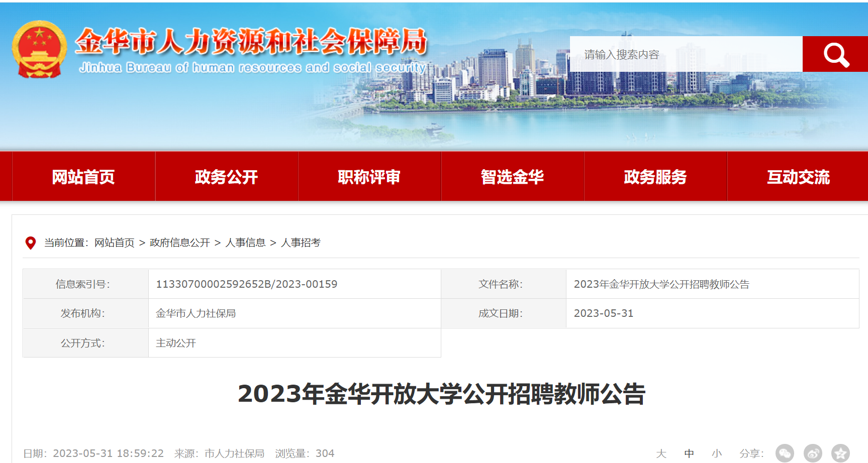Screen dimensions: 868x463
Task: Click the 文件名称 label cell
Action: 504,284
